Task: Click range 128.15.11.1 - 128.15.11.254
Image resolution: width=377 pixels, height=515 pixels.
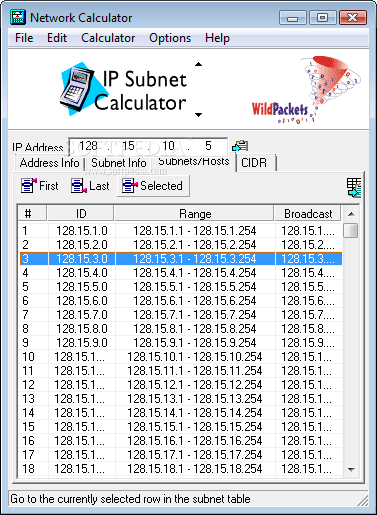Action: 195,371
